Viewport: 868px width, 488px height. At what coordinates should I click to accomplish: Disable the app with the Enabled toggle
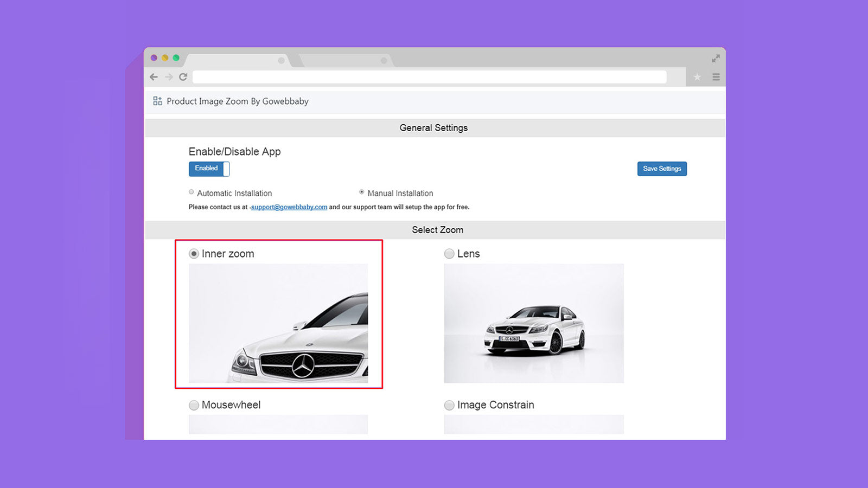click(x=209, y=169)
